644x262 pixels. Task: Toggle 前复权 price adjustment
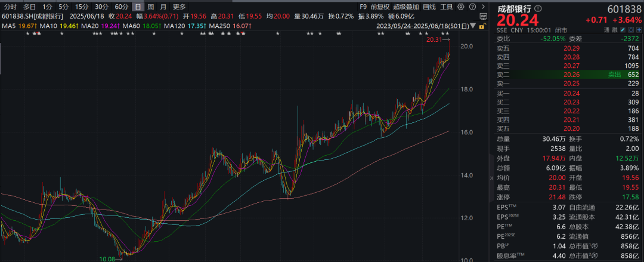[x=380, y=6]
